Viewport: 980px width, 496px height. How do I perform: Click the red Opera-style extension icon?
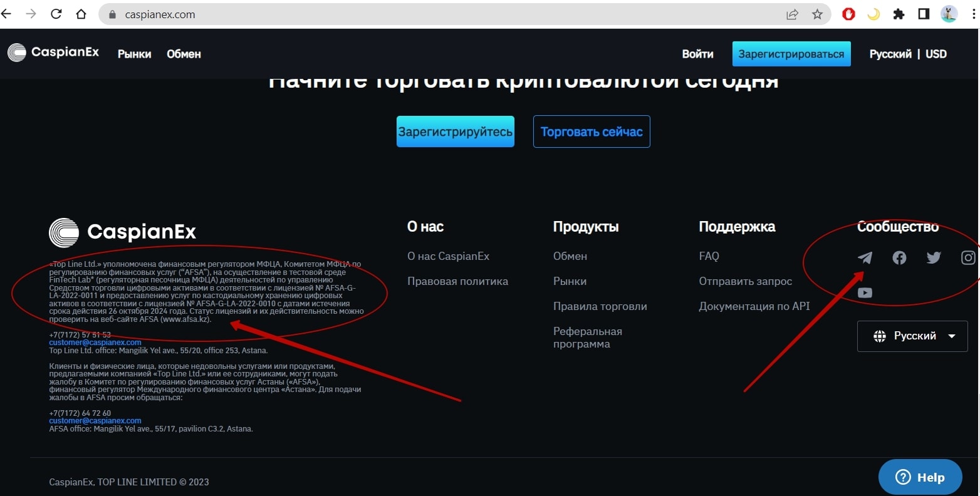(848, 14)
